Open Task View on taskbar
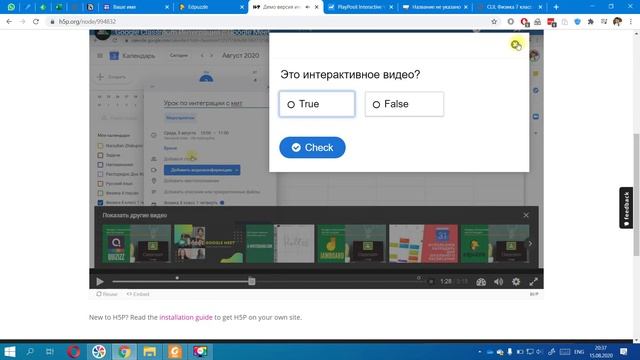 click(x=50, y=351)
